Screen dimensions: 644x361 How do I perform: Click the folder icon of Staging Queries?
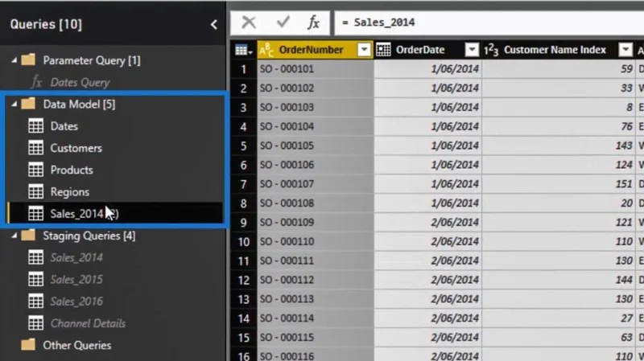[28, 236]
